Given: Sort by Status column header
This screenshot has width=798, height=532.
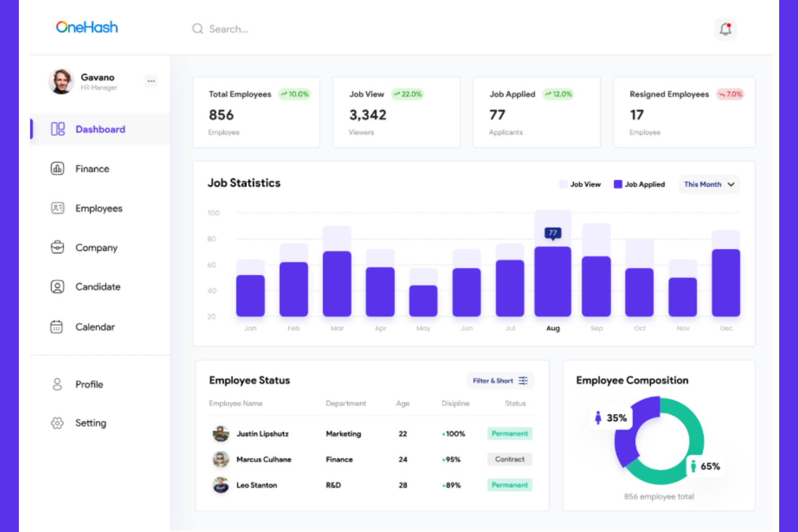Looking at the screenshot, I should (x=515, y=403).
